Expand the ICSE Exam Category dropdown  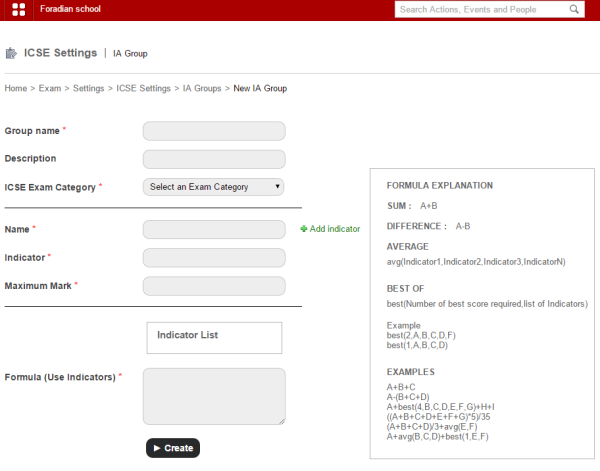click(214, 187)
